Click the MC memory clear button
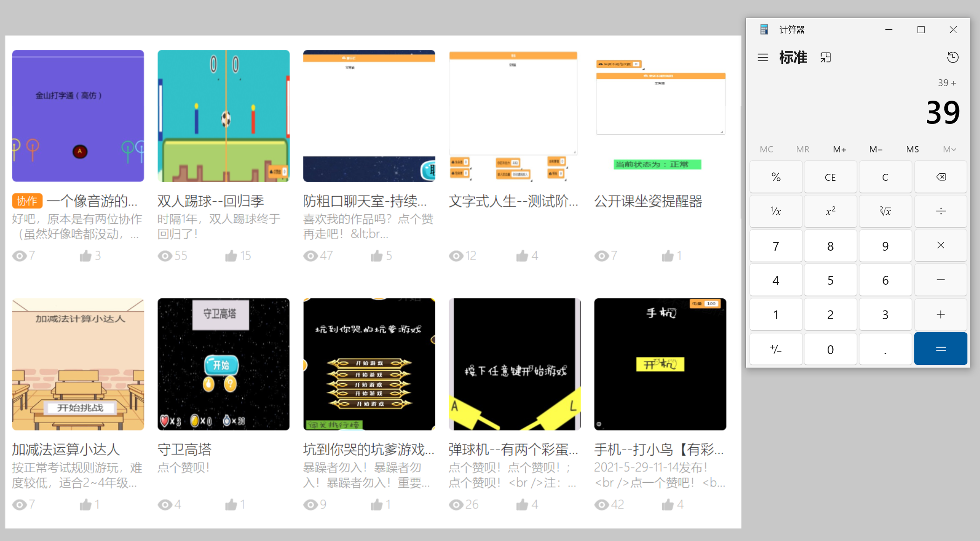The image size is (980, 541). [767, 150]
